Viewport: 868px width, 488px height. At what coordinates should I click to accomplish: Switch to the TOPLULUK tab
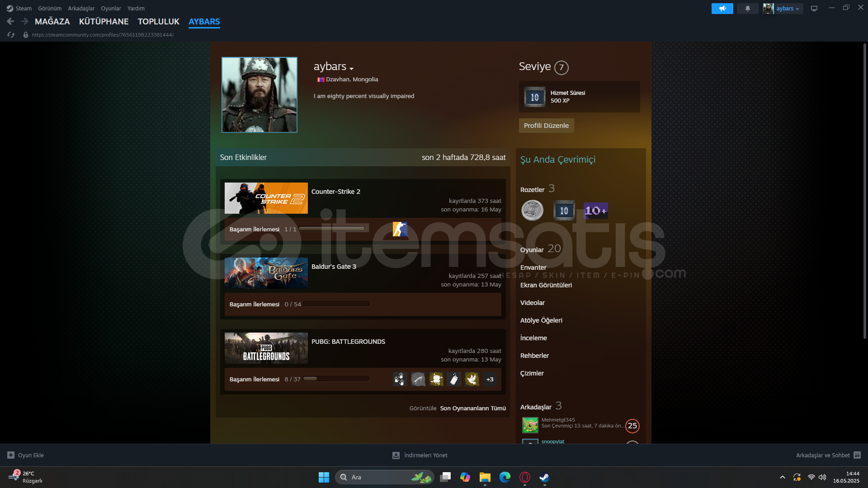pos(159,22)
